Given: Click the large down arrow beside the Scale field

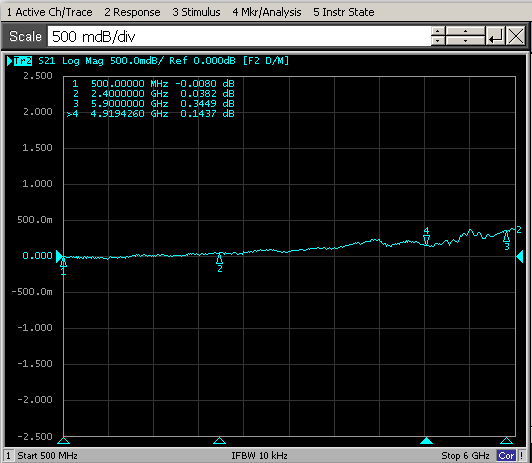Looking at the screenshot, I should pyautogui.click(x=465, y=41).
